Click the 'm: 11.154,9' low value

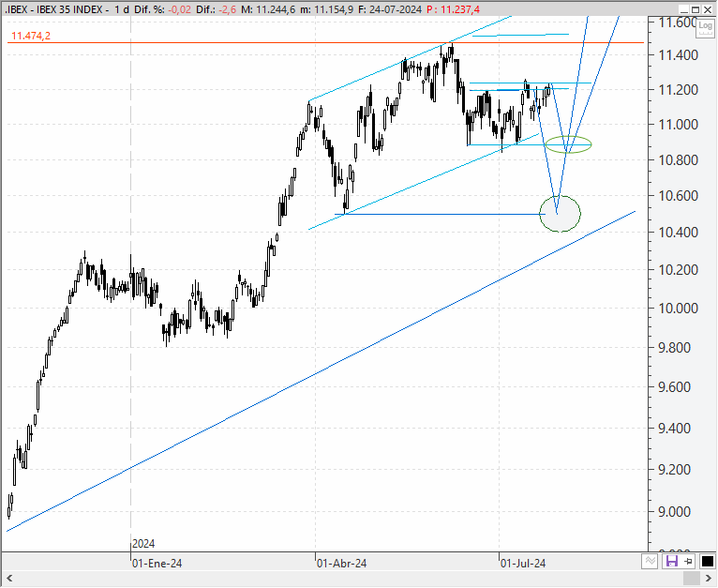[327, 9]
